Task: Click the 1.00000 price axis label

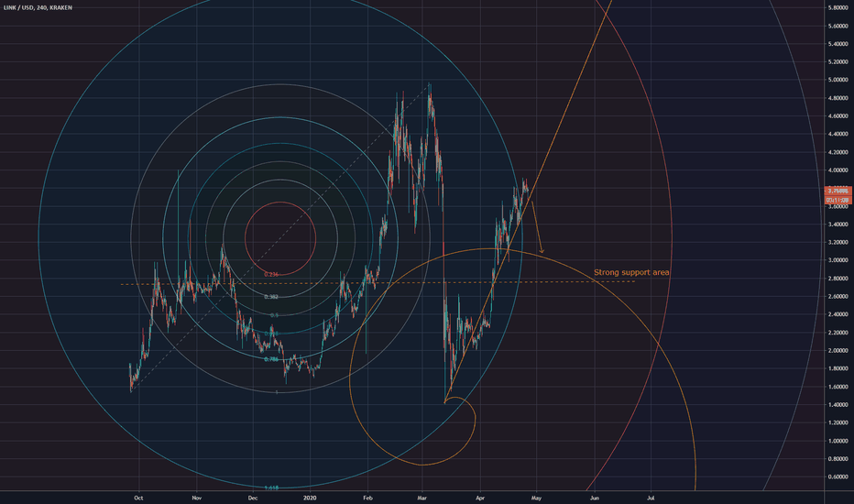Action: click(838, 441)
